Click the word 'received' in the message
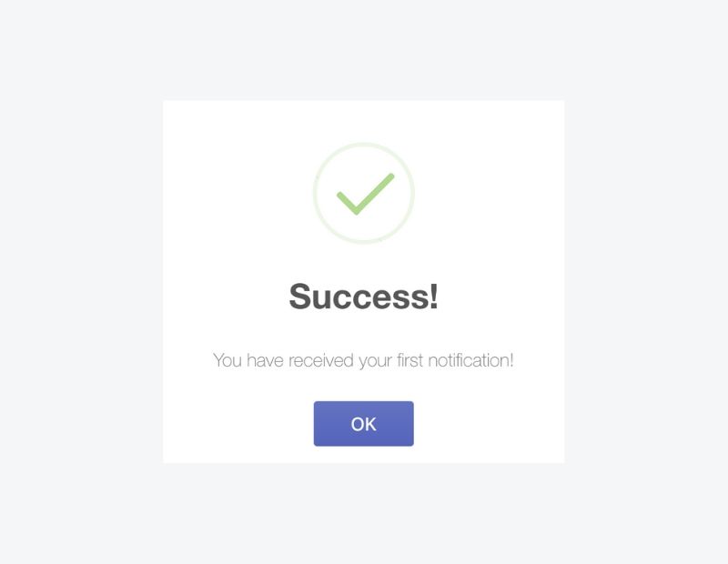 [x=321, y=360]
